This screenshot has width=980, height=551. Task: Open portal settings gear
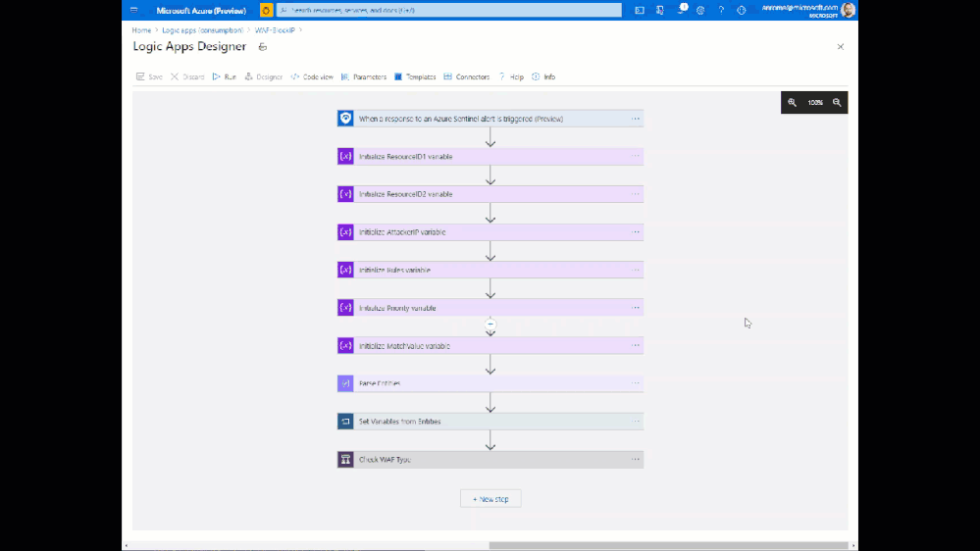[x=700, y=10]
